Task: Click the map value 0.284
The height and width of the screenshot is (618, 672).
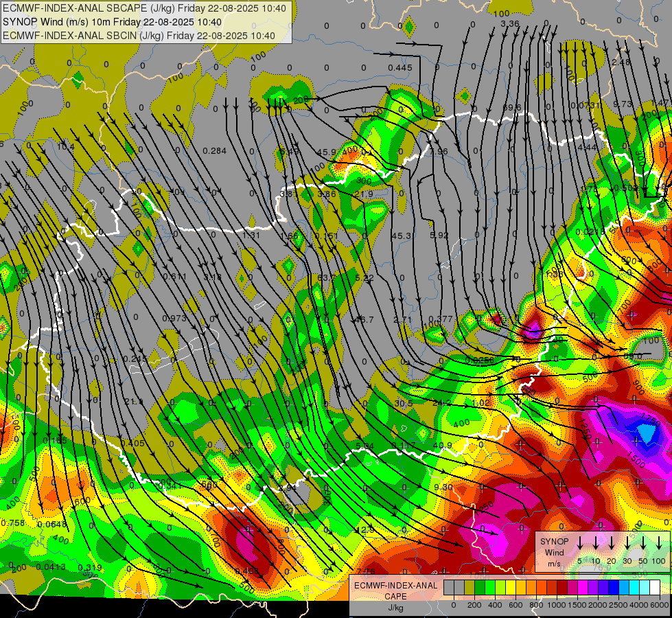Action: click(x=215, y=151)
